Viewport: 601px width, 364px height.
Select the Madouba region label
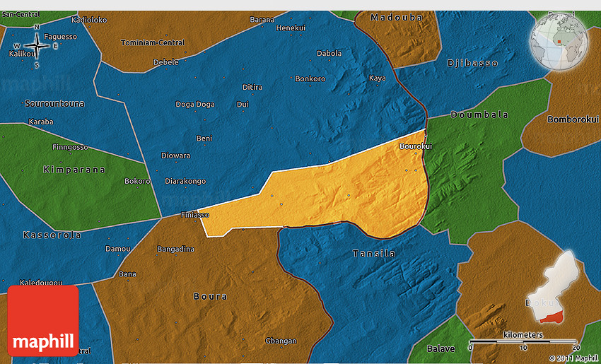(396, 17)
